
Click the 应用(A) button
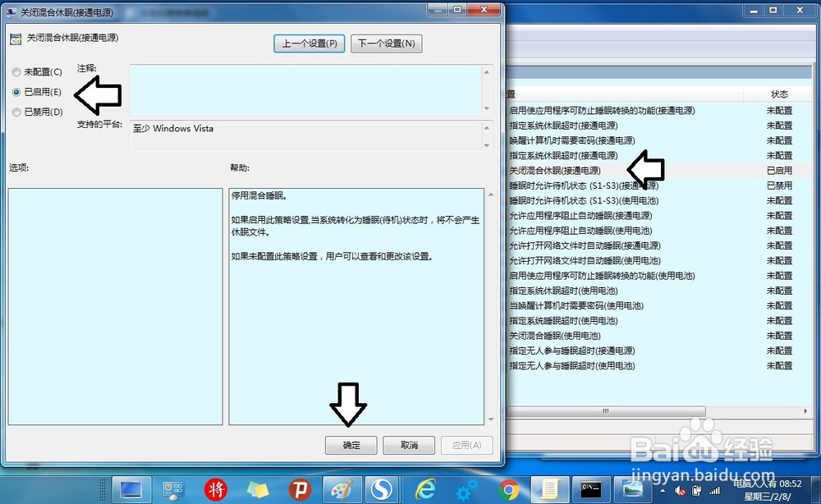(x=466, y=445)
